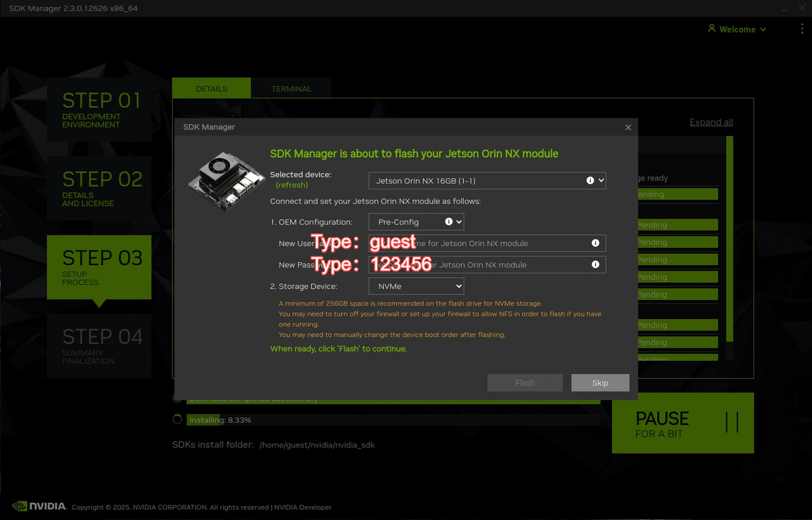Viewport: 812px width, 520px height.
Task: Click the heading about flashing Jetson Orin NX
Action: pos(414,153)
